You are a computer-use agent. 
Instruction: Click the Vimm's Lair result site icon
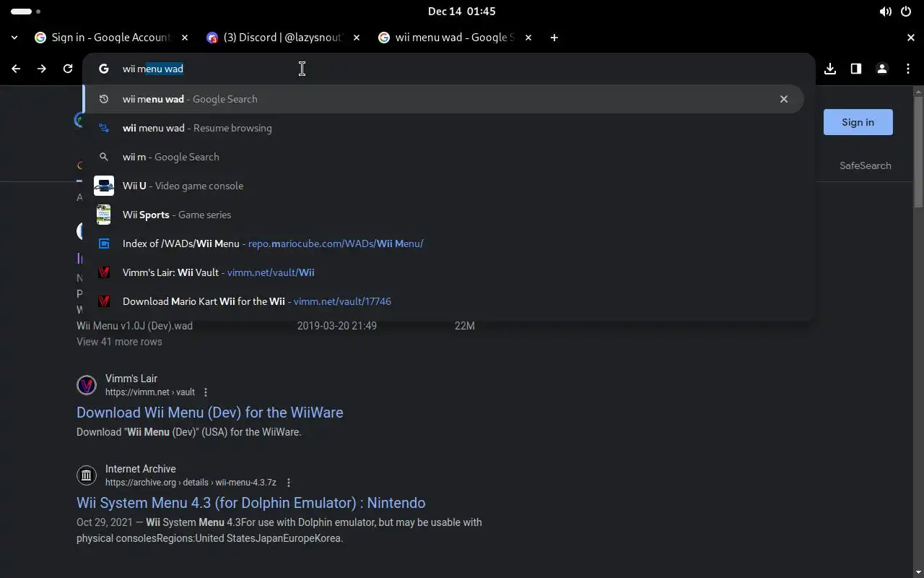pos(87,385)
